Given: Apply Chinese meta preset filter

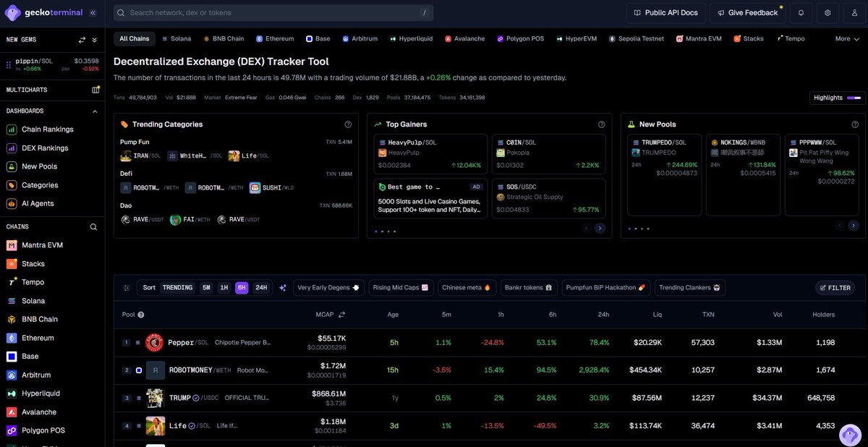Looking at the screenshot, I should coord(467,288).
